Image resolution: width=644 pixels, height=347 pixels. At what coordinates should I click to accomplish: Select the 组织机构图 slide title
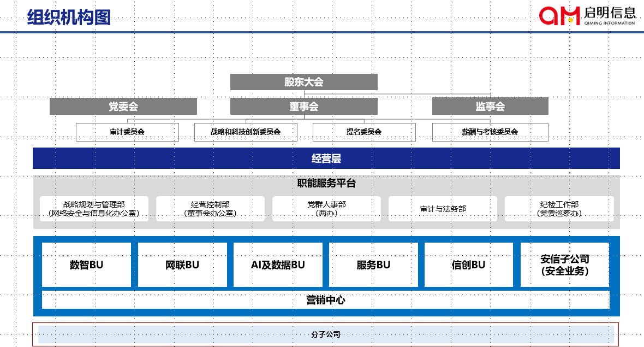(x=69, y=17)
